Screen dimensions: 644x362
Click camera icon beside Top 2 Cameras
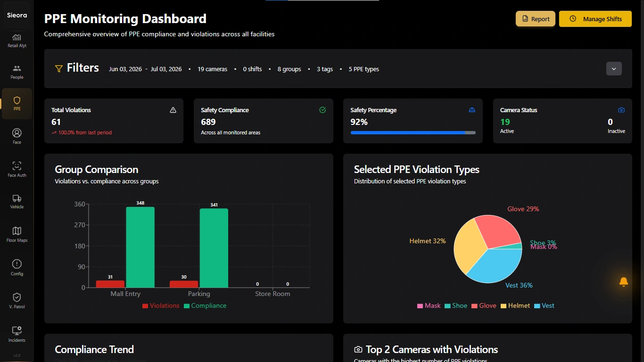(358, 350)
